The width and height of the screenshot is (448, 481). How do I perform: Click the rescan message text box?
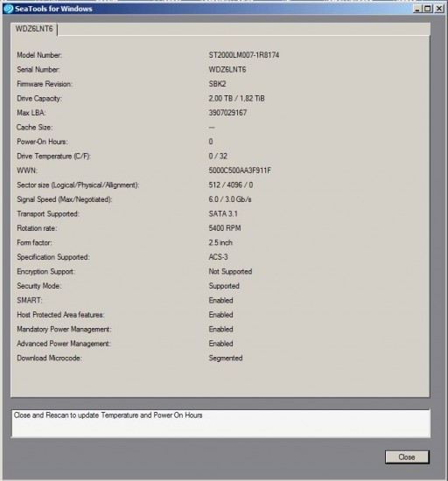[220, 423]
